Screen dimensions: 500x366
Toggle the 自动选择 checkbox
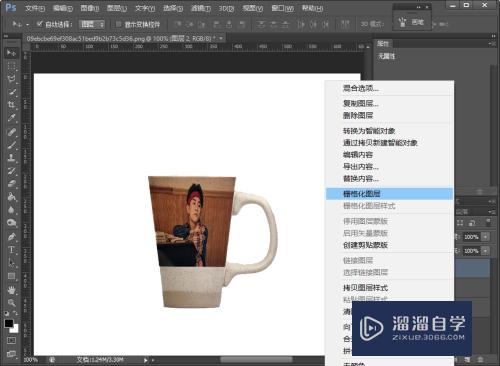click(40, 24)
